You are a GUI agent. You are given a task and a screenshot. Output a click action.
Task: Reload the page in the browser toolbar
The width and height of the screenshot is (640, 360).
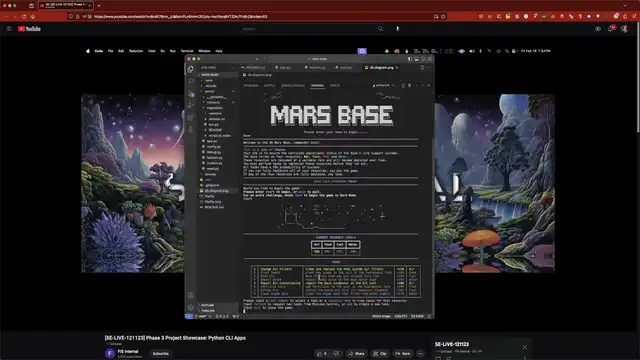(x=24, y=16)
